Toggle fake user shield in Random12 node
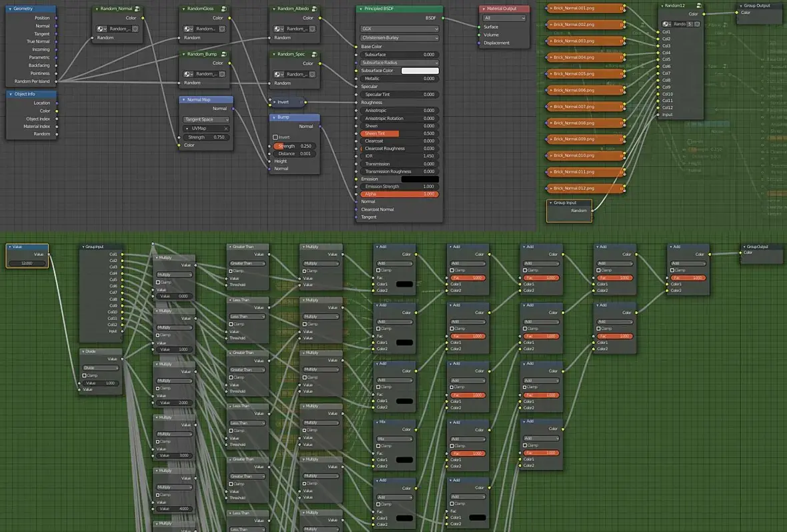The image size is (787, 532). [697, 23]
